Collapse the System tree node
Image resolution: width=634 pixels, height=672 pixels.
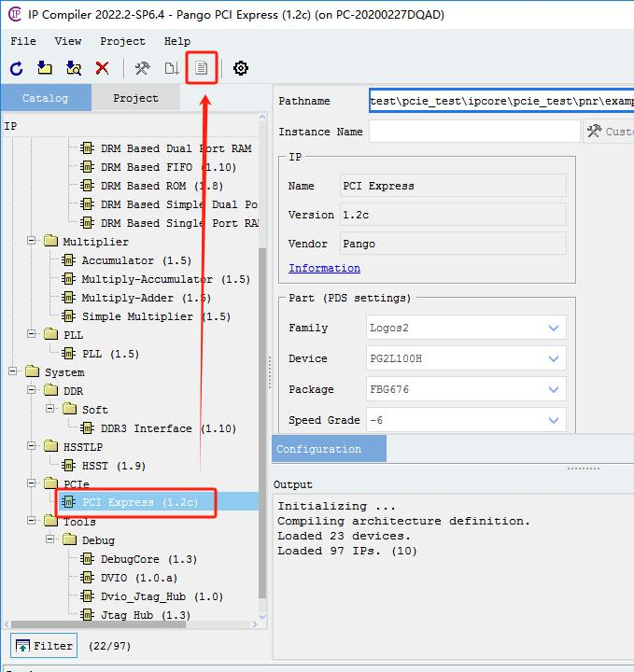[x=13, y=371]
